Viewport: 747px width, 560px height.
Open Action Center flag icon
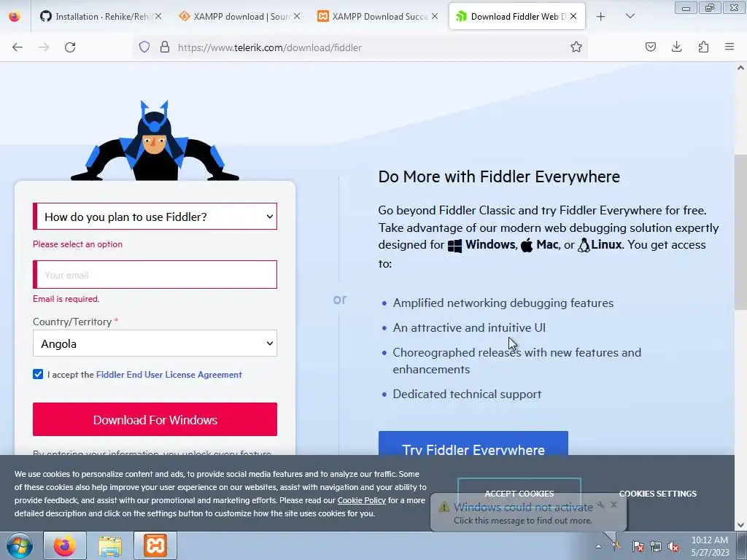(638, 546)
